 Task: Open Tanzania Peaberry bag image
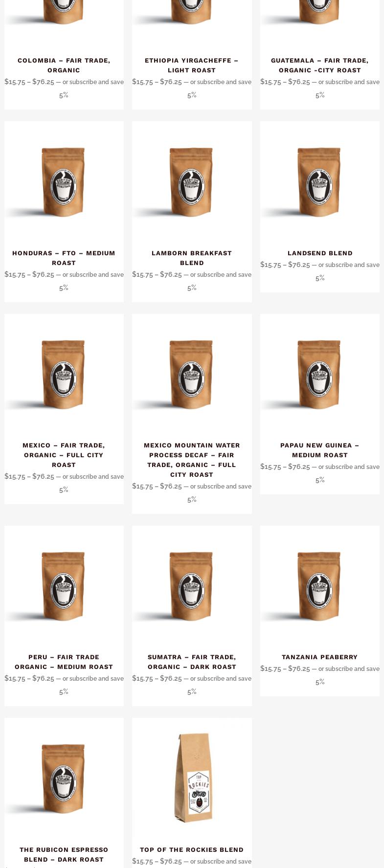(x=320, y=585)
